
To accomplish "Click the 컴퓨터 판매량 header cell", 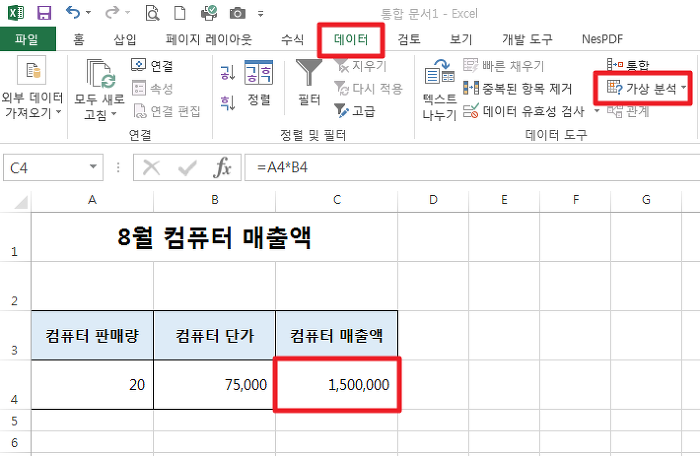I will pyautogui.click(x=92, y=335).
